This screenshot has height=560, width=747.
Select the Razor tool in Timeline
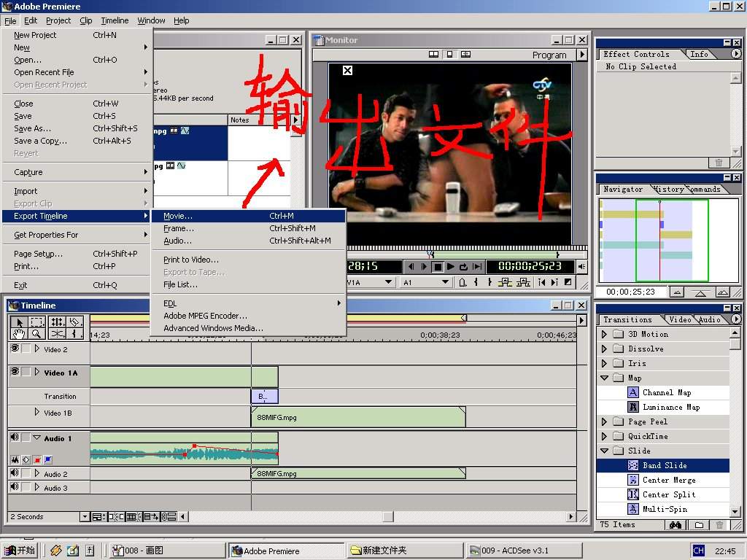point(75,322)
